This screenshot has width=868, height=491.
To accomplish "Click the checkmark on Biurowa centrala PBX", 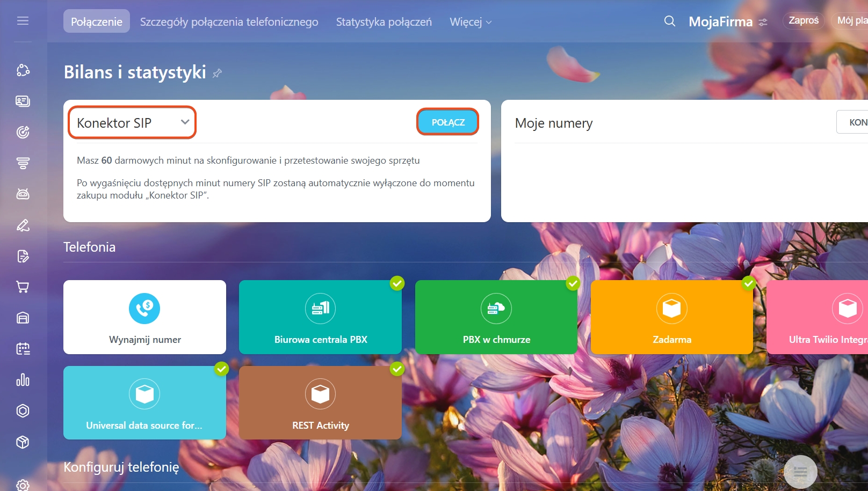I will (397, 283).
